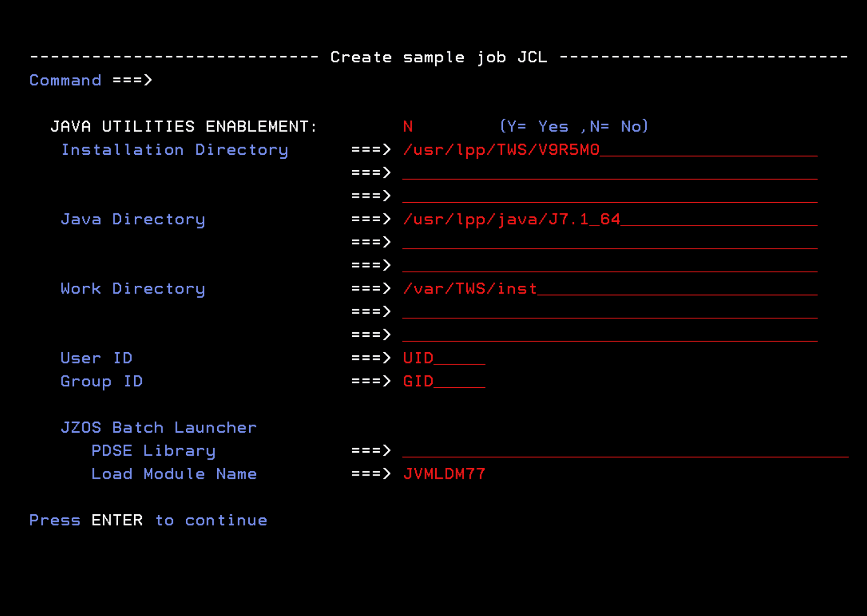Click the Installation Directory label

[x=175, y=149]
